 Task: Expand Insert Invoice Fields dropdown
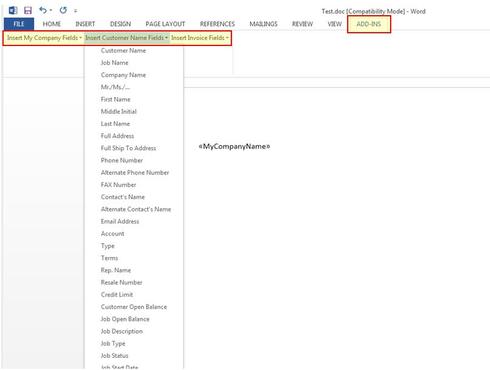coord(200,38)
